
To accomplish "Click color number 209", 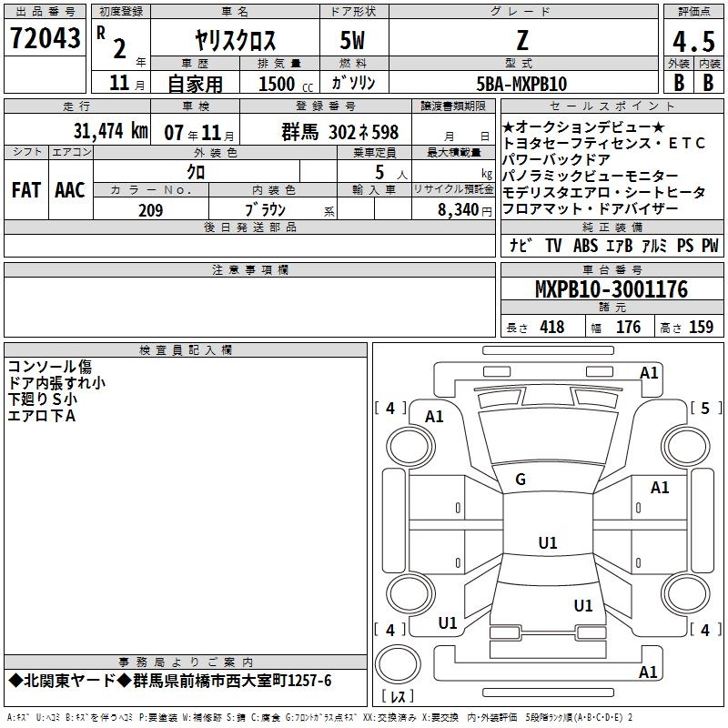I will point(150,210).
